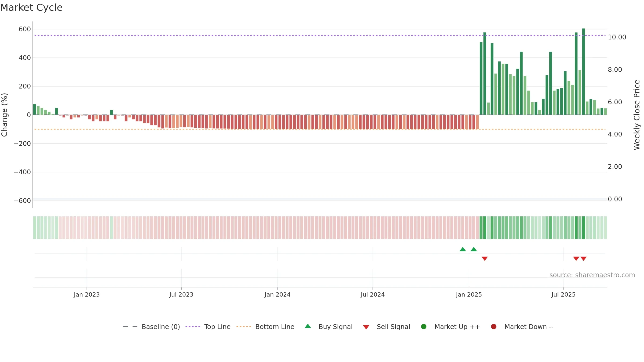Click the Weekly Close Price axis title
This screenshot has height=362, width=644.
[x=637, y=115]
